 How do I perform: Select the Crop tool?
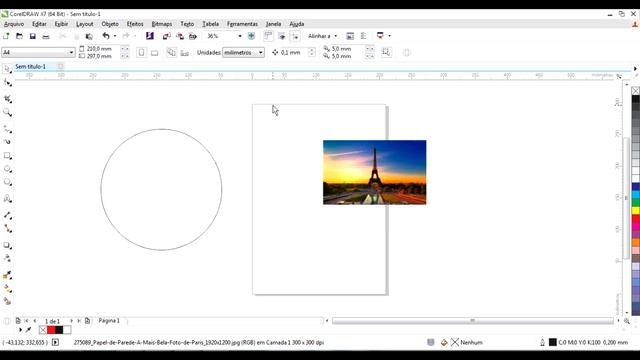(7, 99)
